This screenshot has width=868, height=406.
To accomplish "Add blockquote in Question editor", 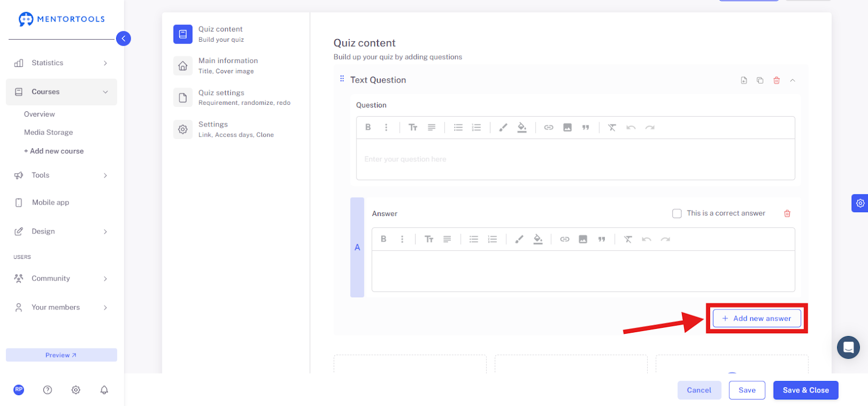I will [x=585, y=127].
